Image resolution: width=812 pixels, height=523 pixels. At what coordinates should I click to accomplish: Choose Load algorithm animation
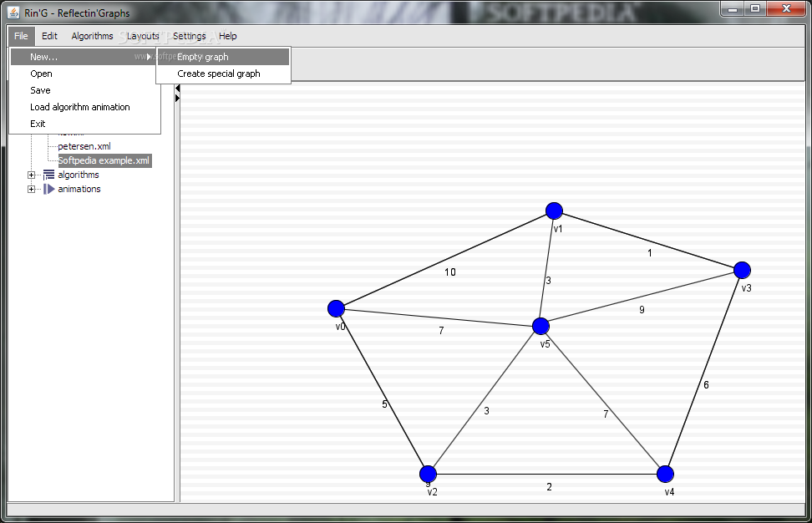[83, 107]
